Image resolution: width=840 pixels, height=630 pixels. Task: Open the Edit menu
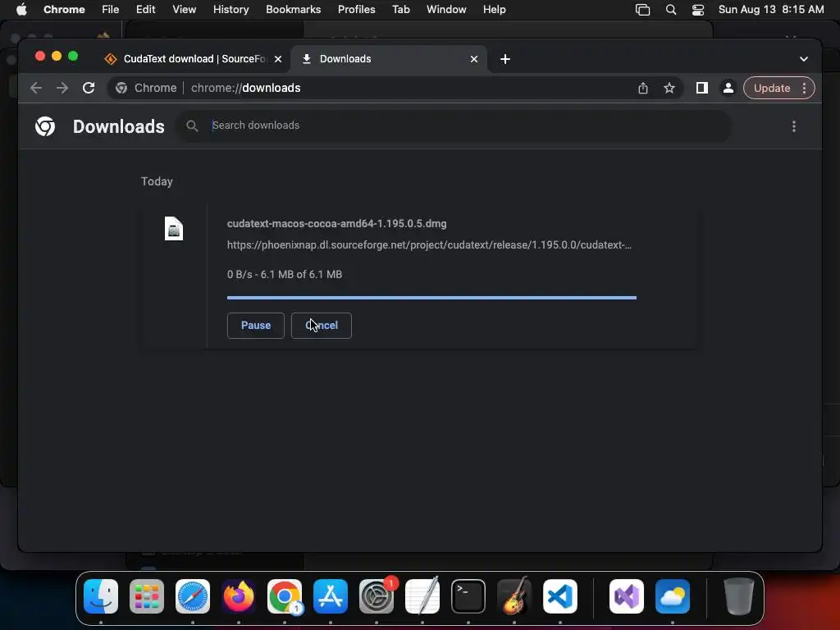146,10
